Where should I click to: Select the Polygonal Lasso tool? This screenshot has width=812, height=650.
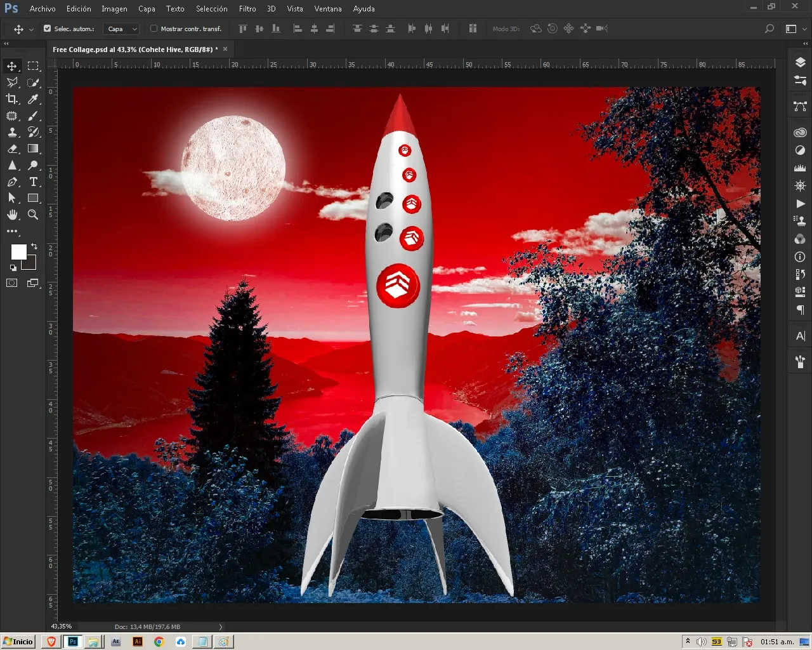(12, 83)
